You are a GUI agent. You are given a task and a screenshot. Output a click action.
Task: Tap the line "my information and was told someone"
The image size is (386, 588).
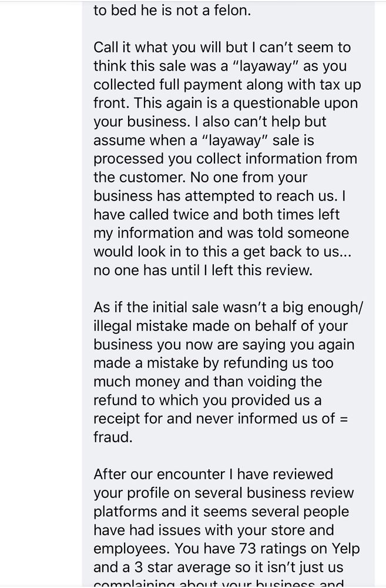pos(221,233)
